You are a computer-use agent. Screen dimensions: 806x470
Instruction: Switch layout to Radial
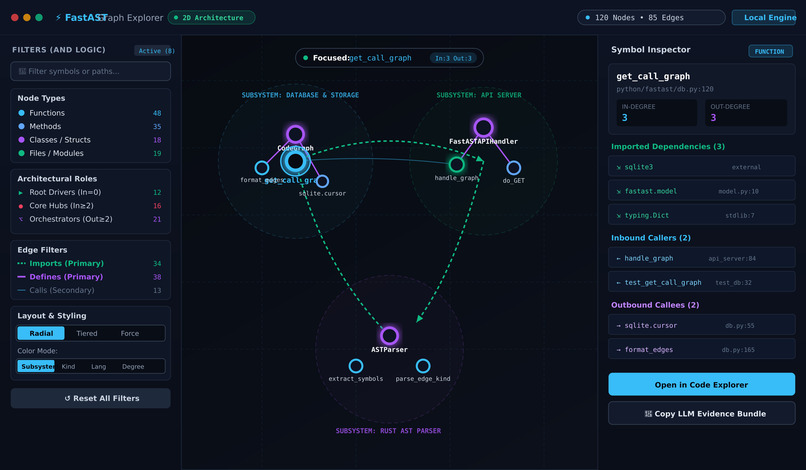(x=41, y=333)
